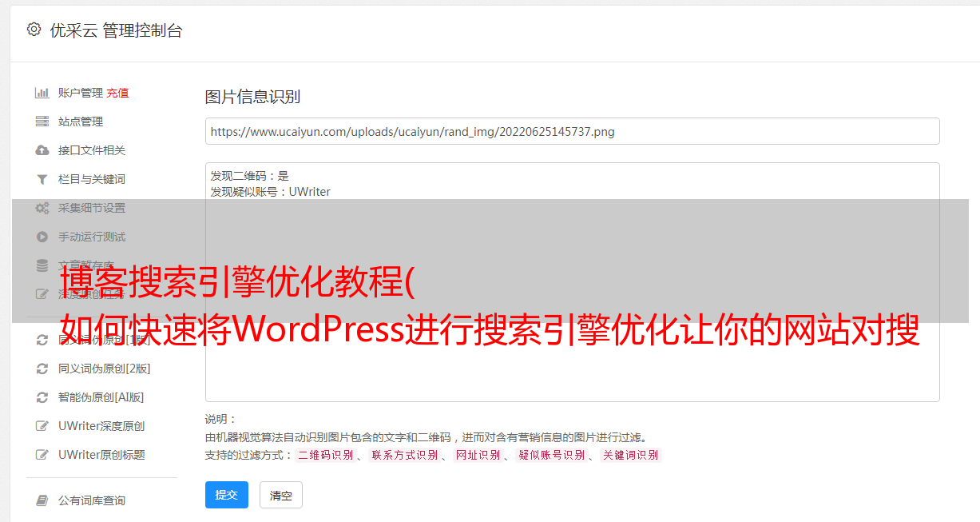
Task: Open 账户管理 menu item
Action: click(x=81, y=93)
